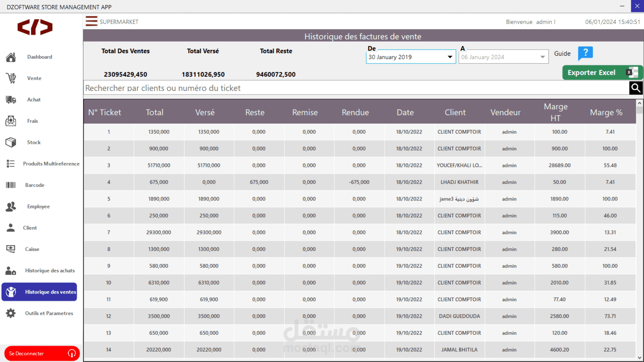Screen dimensions: 644x362
Task: Sort table by the Marge % column header
Action: click(606, 113)
